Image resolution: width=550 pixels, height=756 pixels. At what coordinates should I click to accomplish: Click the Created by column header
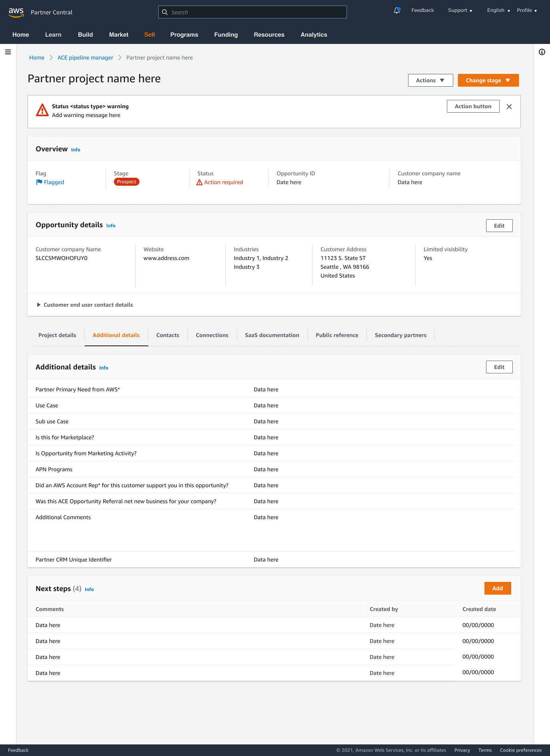[384, 609]
